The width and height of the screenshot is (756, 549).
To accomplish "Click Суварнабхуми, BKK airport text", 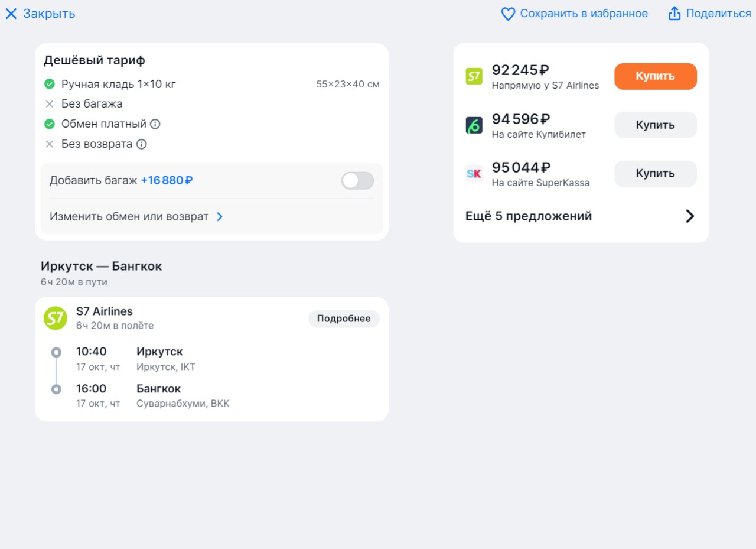I will point(183,404).
